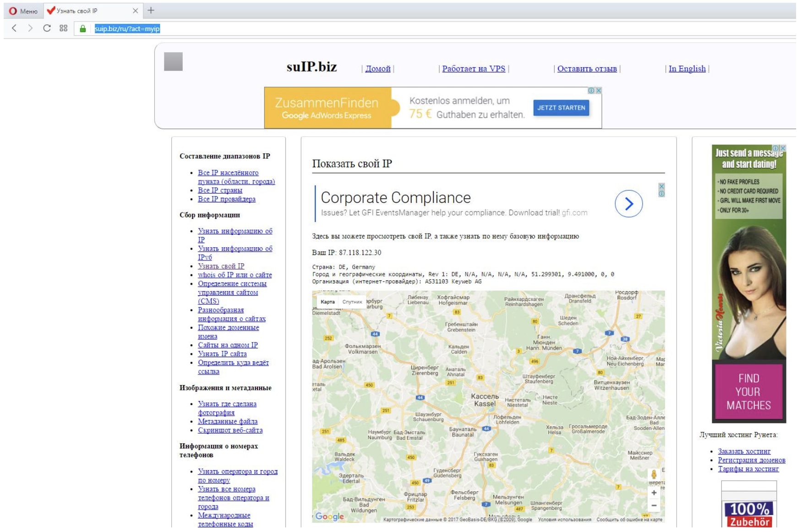Click the 'JETZT STARTEN' ad button
Screen dimensions: 797x532
click(561, 108)
